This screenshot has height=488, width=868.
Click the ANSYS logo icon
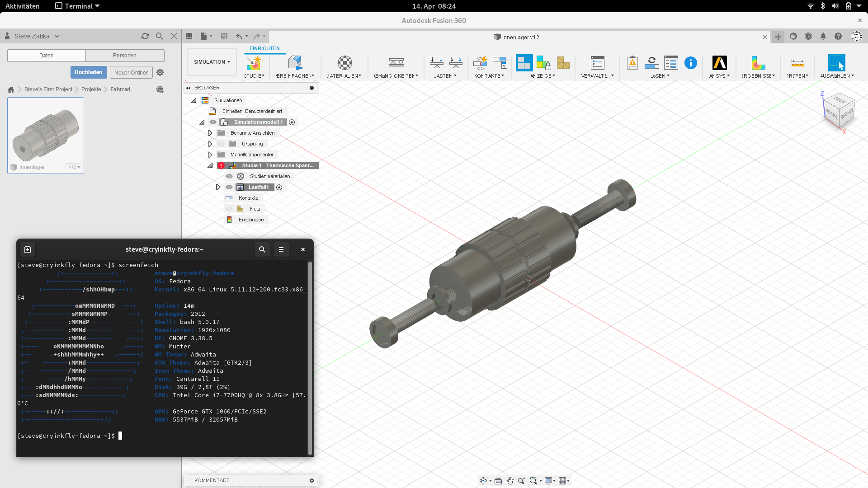click(x=719, y=63)
